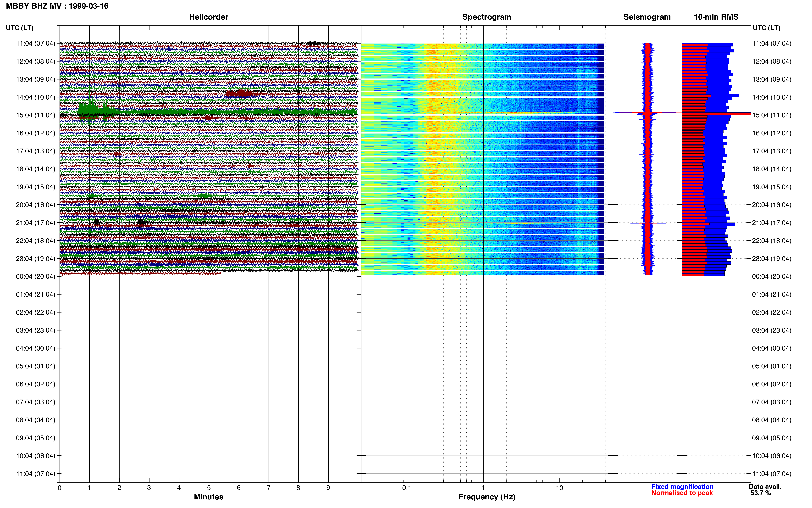Click left time label '19:04 (15:04)'
The height and width of the screenshot is (508, 812).
click(36, 187)
